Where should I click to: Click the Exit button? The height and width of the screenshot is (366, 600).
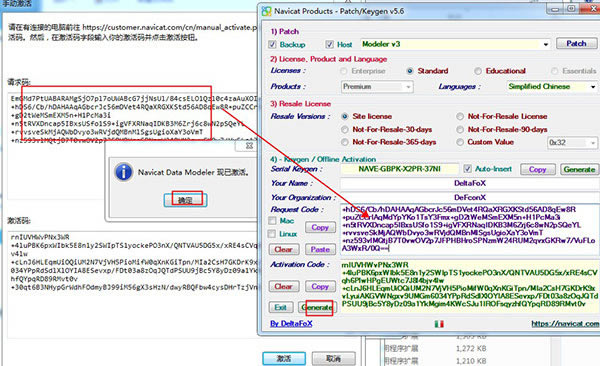point(280,307)
